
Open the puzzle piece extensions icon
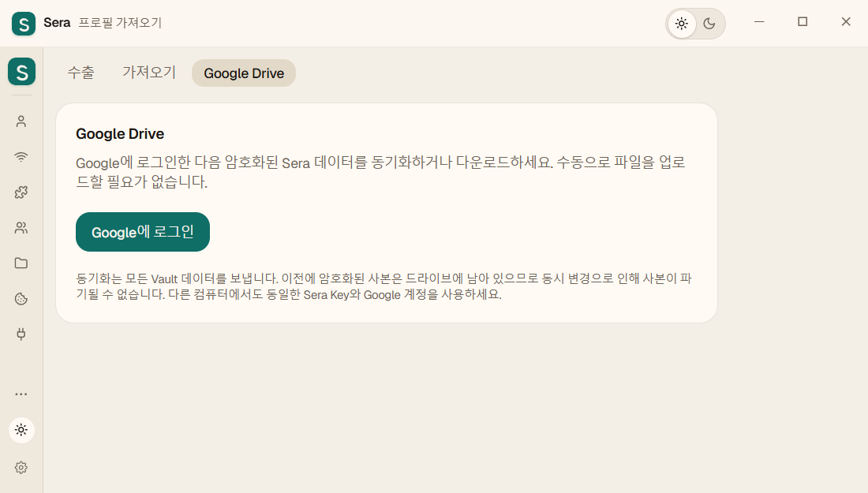21,192
